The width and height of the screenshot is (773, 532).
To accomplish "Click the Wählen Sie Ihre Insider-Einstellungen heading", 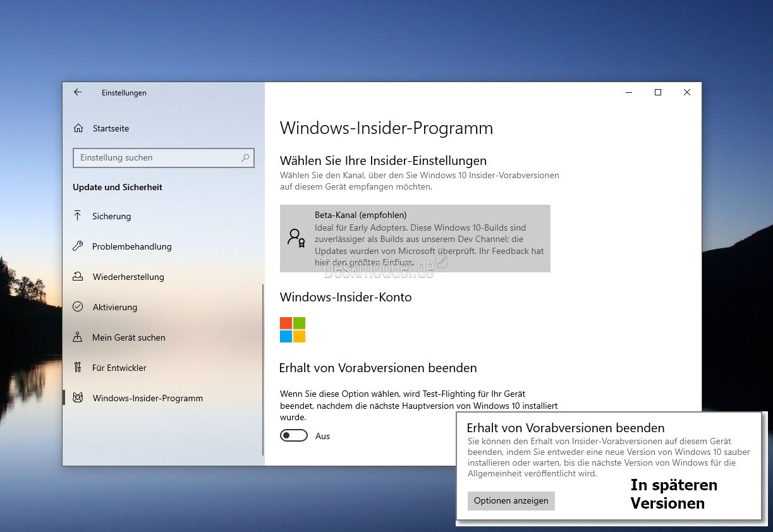I will [383, 160].
